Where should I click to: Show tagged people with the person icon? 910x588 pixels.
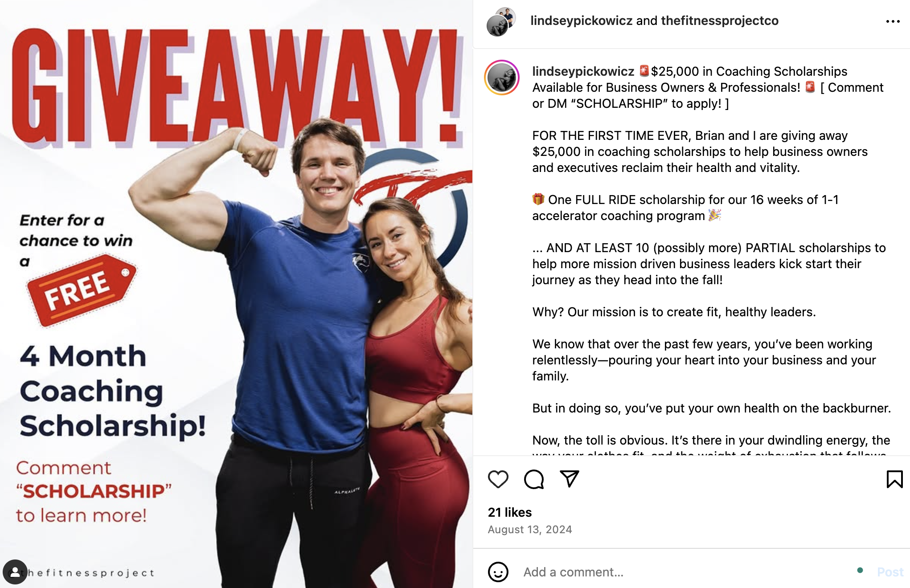pyautogui.click(x=15, y=572)
